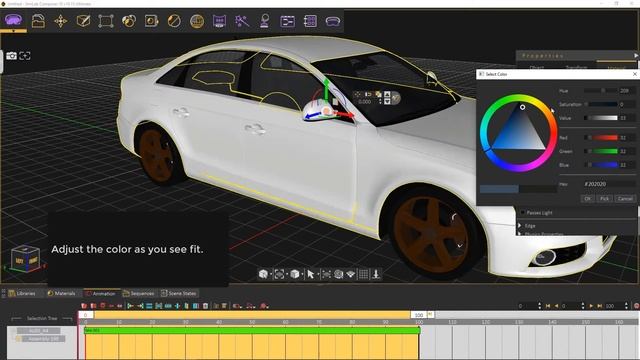Screen dimensions: 640x360
Task: Click the sphere with diagonal slash icon
Action: 174,21
